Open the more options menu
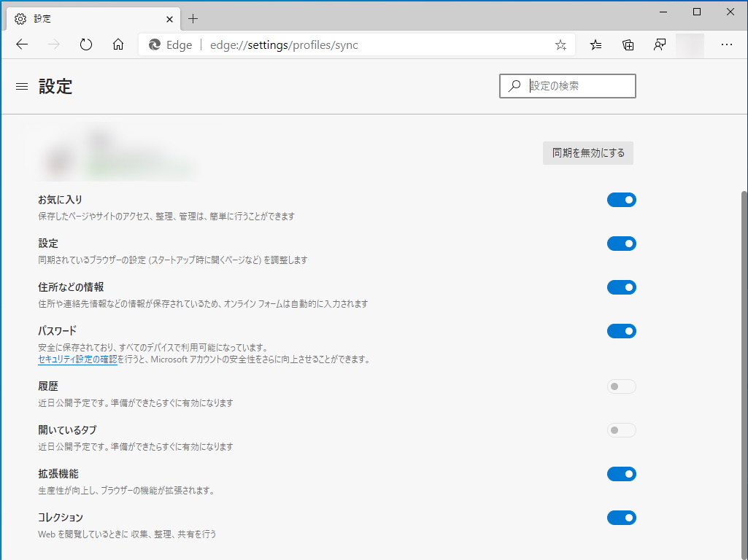 (x=727, y=44)
